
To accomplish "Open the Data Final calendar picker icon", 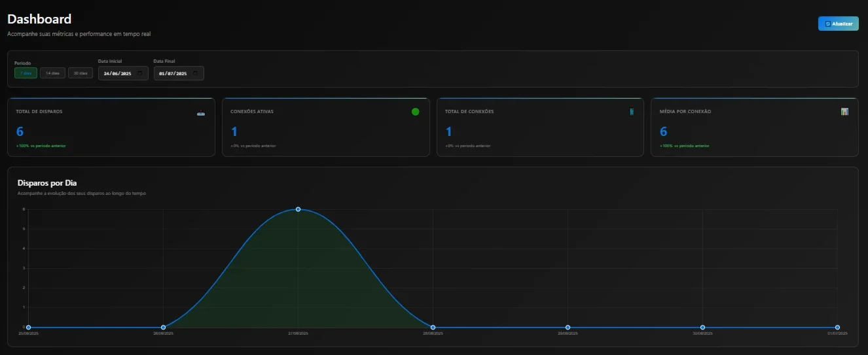I will click(195, 74).
